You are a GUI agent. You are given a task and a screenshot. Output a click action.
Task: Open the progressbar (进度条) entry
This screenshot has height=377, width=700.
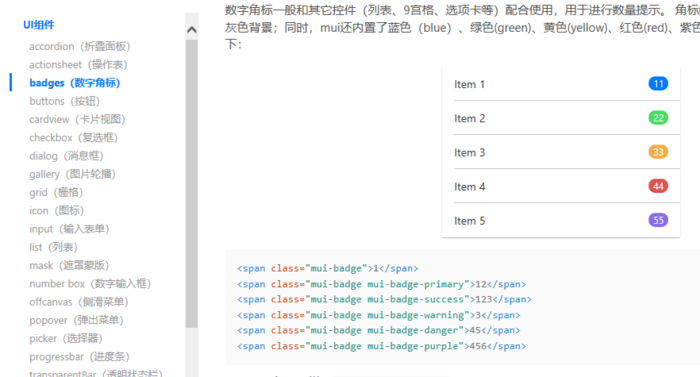click(79, 357)
